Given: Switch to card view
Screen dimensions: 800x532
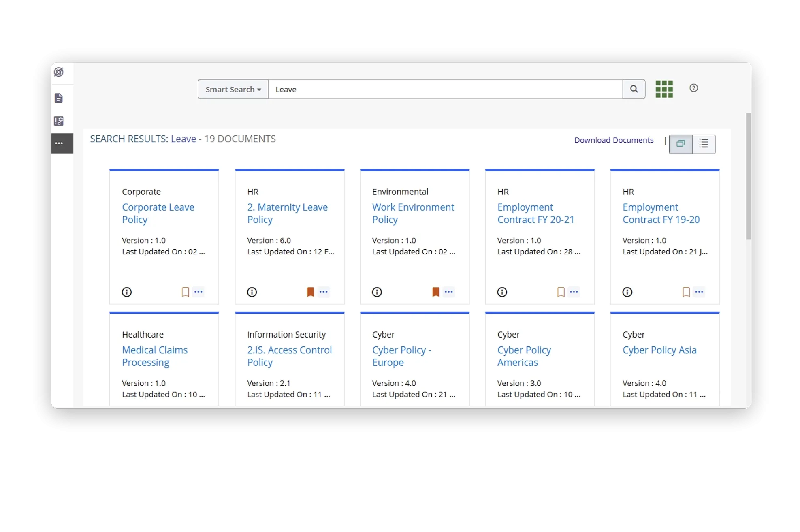Looking at the screenshot, I should (x=681, y=144).
